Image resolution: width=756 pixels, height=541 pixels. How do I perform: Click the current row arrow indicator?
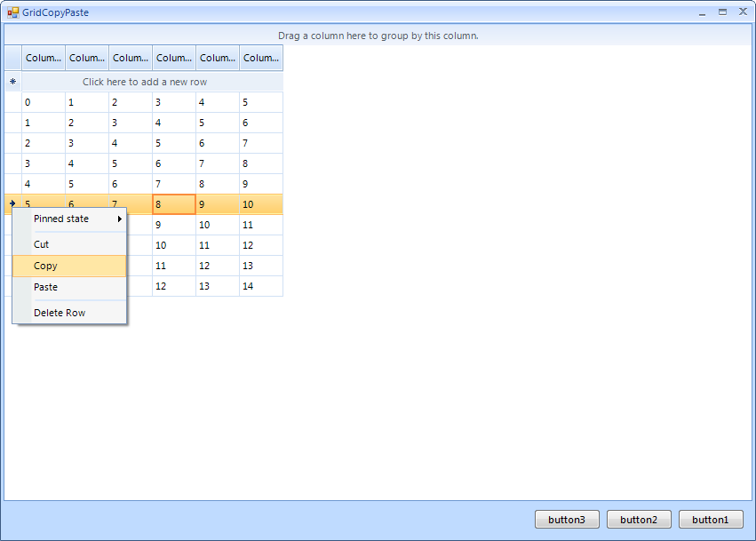[12, 203]
